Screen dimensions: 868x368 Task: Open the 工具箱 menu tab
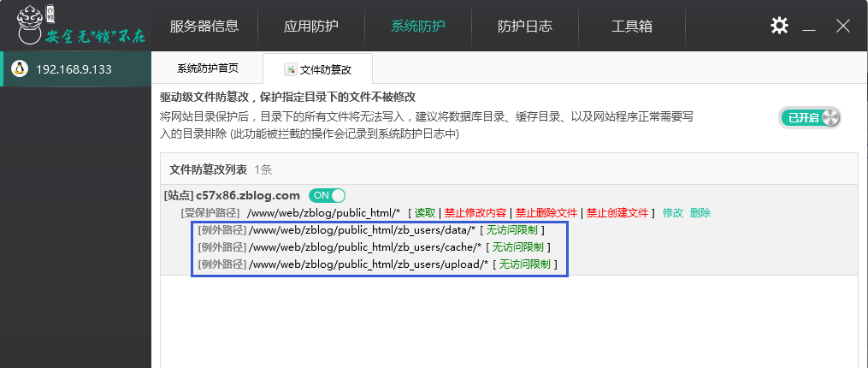click(x=632, y=26)
